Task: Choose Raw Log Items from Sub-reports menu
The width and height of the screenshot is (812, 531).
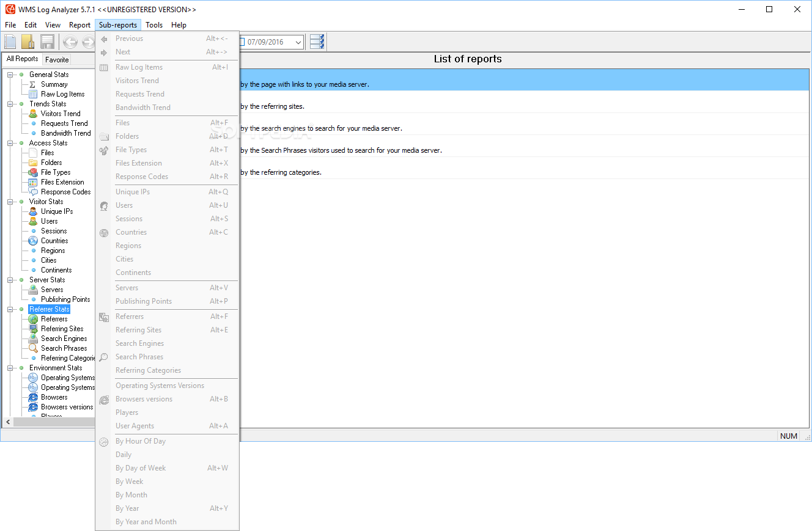Action: point(167,67)
